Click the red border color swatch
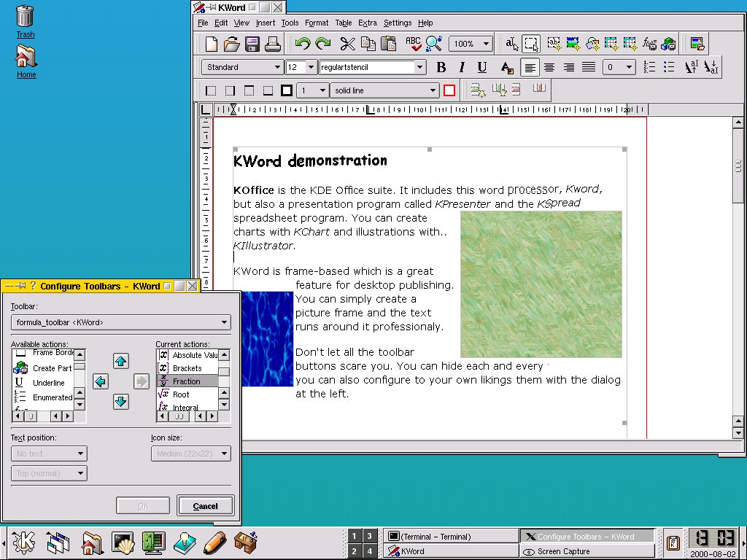 pos(449,90)
